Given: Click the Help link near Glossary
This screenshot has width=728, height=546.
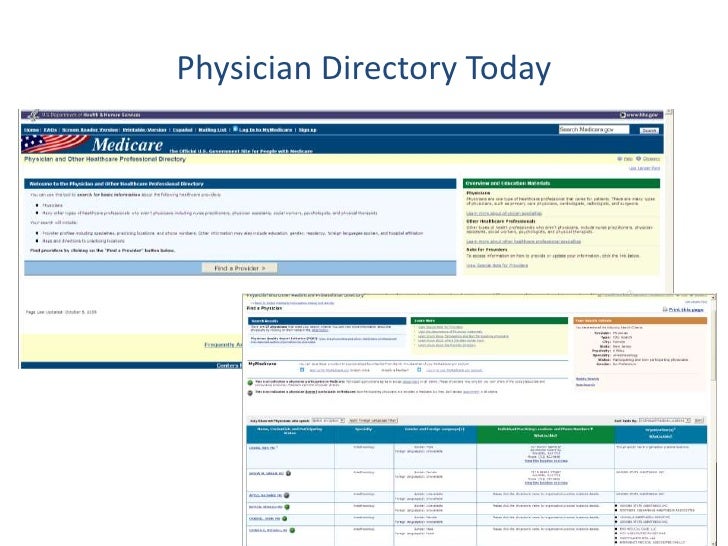Looking at the screenshot, I should 628,159.
